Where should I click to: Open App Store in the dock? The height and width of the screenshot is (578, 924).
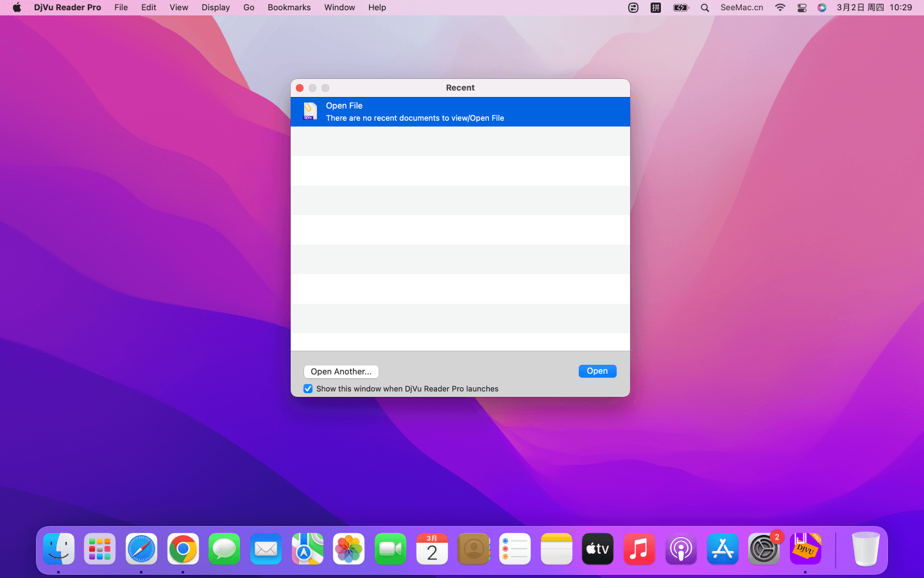[x=723, y=549]
